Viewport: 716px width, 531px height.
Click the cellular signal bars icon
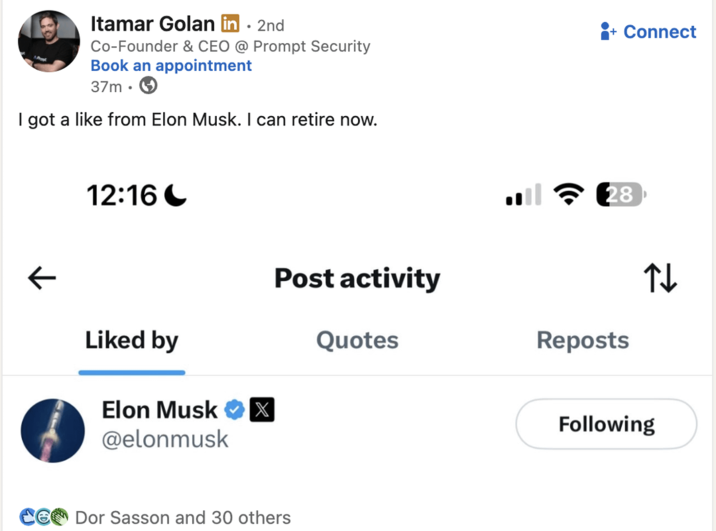523,195
